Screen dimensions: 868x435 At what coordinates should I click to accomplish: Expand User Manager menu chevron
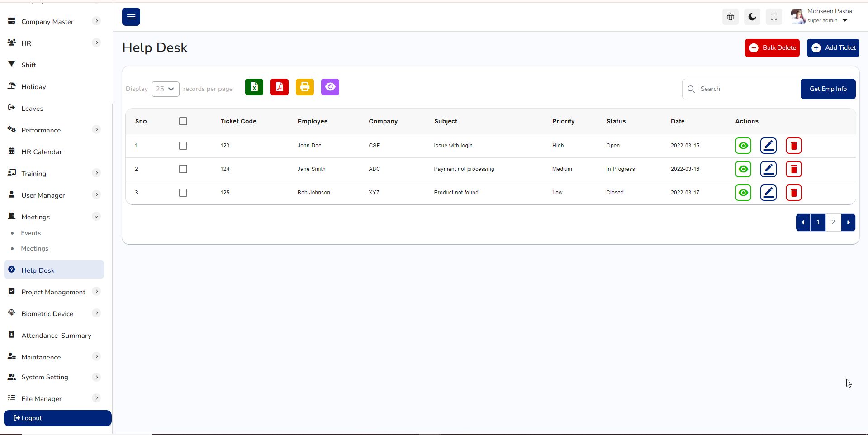coord(96,194)
